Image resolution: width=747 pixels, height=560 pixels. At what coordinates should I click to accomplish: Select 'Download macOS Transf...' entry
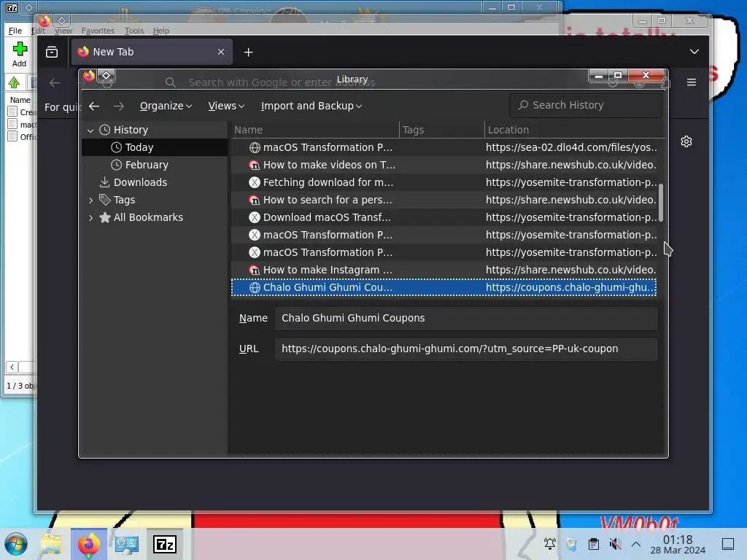point(444,217)
